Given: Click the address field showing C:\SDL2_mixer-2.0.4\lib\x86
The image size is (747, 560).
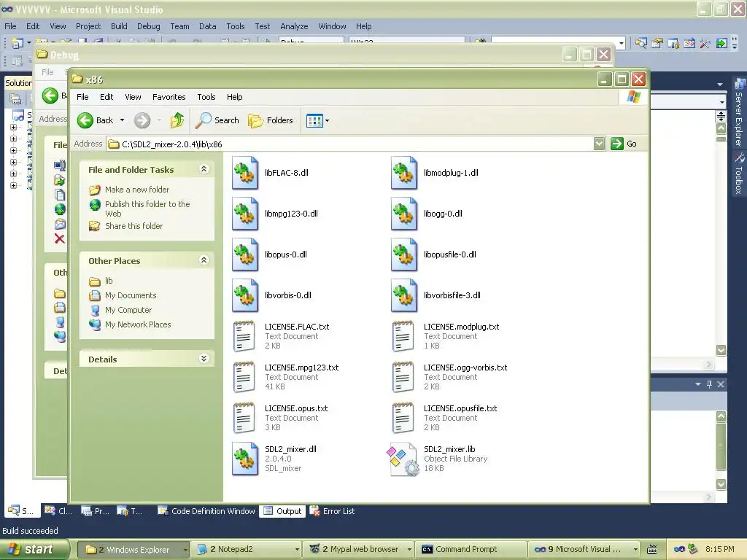Looking at the screenshot, I should click(x=350, y=144).
